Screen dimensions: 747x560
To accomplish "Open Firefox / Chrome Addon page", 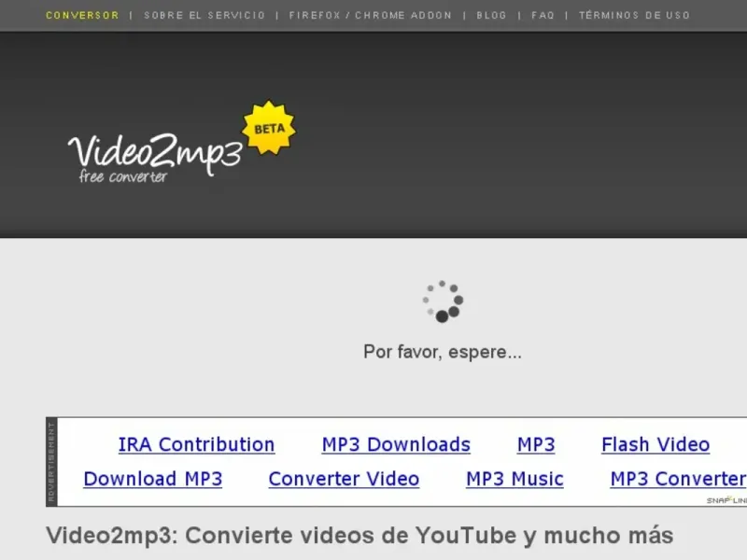I will click(370, 15).
